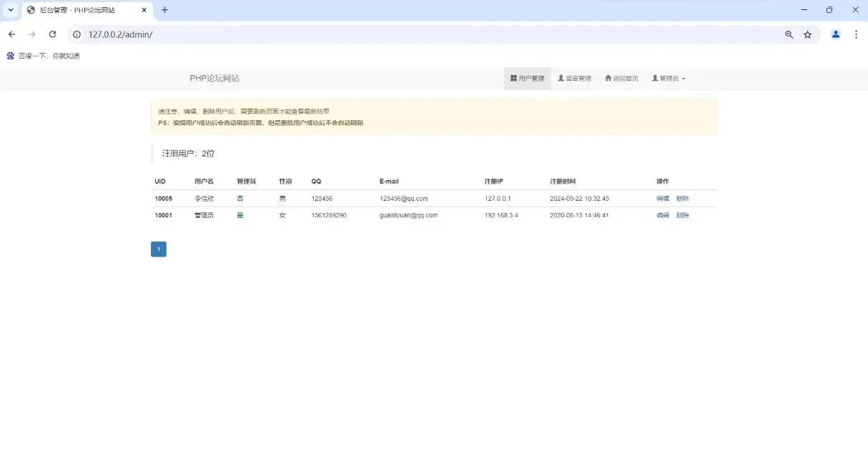Click the site info icon in address bar
The image size is (868, 458).
(77, 34)
